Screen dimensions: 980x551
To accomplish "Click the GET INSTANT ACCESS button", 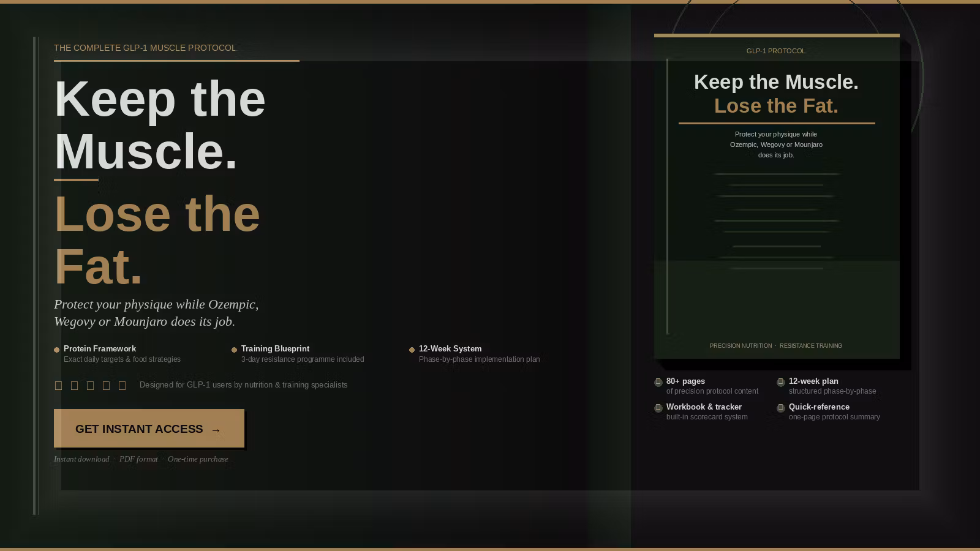I will pos(149,428).
